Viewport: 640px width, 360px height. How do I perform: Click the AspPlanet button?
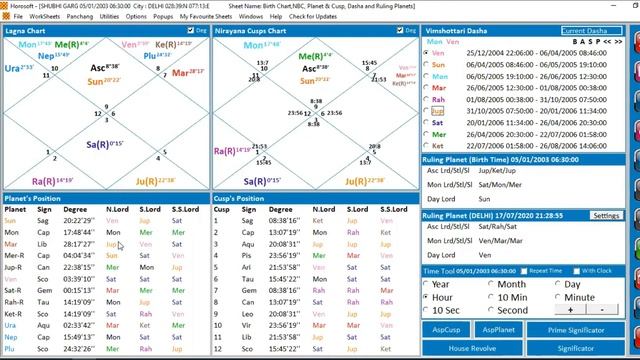(x=498, y=330)
